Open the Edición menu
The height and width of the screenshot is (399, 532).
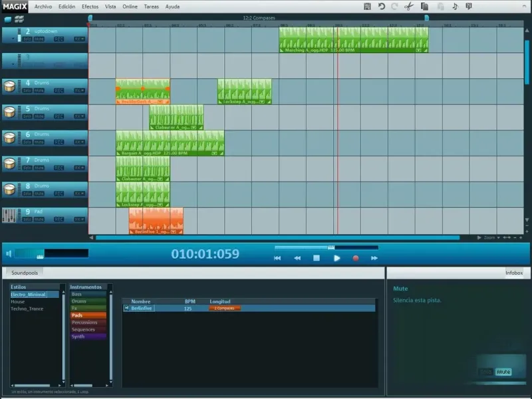point(67,7)
